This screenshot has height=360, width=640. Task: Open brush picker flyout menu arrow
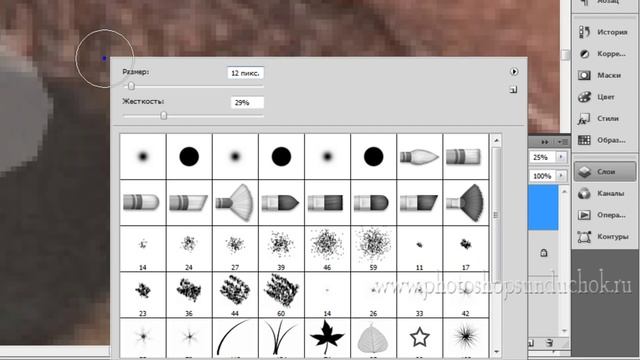(x=514, y=71)
